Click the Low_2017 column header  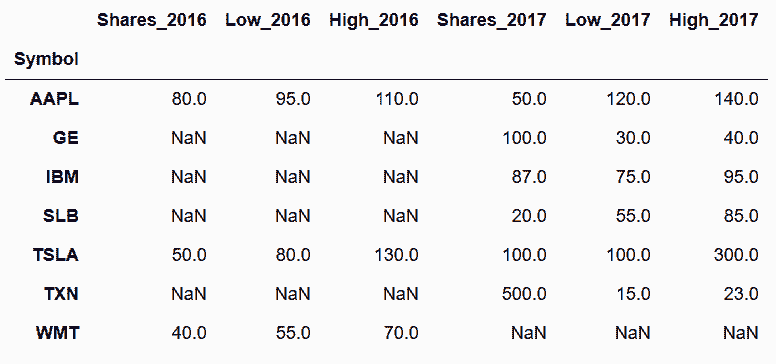click(x=608, y=20)
